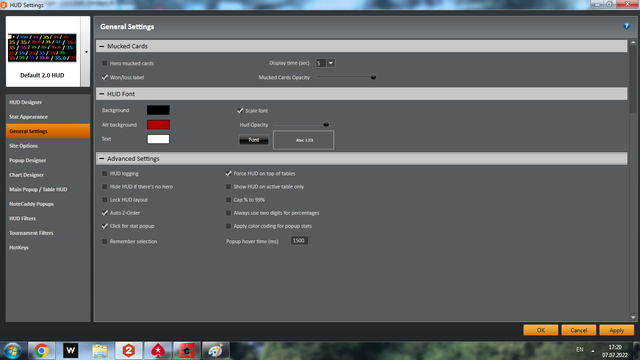640x360 pixels.
Task: Open Stat Appearance section
Action: (x=48, y=117)
